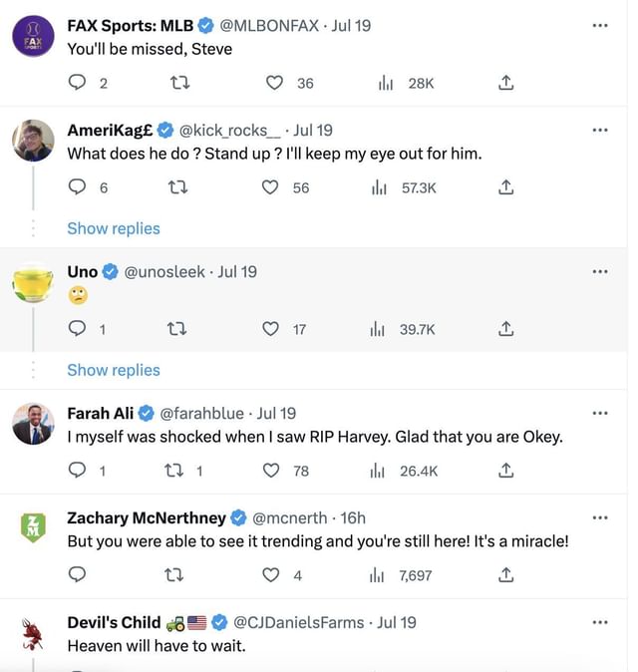Open FAX Sports: MLB profile avatar
The width and height of the screenshot is (638, 672).
33,37
